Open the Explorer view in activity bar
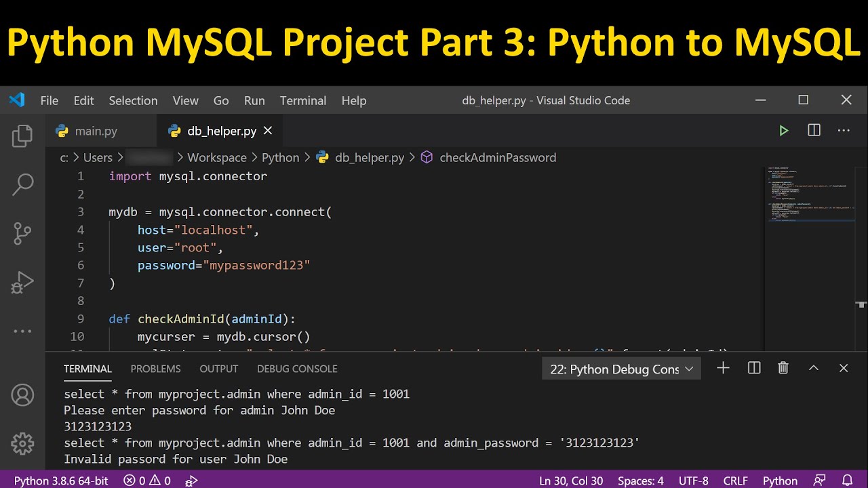 pyautogui.click(x=22, y=136)
